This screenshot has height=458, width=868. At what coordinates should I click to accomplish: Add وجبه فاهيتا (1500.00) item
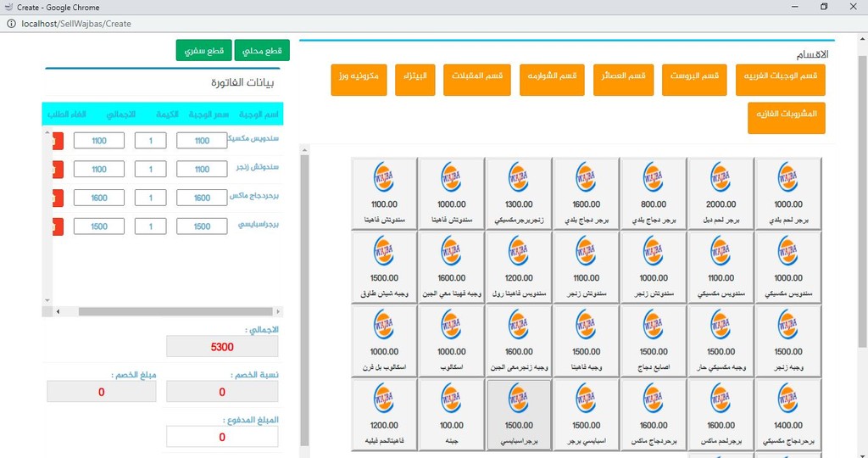(x=586, y=341)
